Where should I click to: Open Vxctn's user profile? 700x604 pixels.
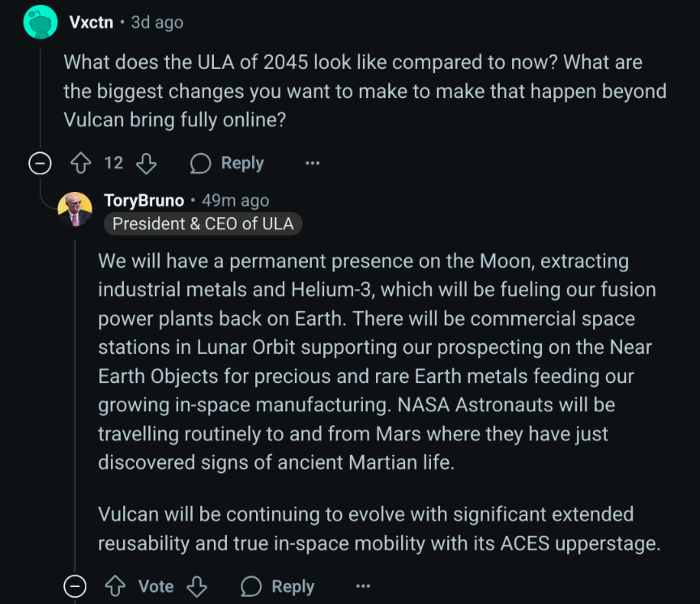(91, 23)
